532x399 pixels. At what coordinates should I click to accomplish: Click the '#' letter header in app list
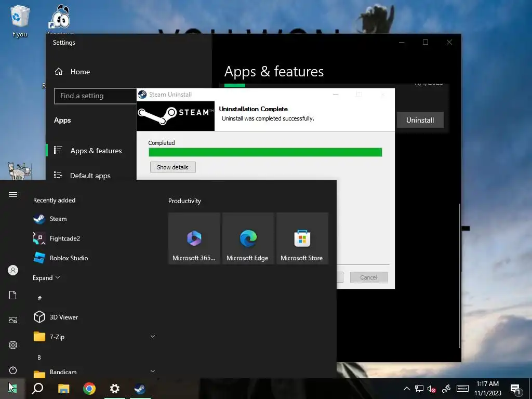39,298
